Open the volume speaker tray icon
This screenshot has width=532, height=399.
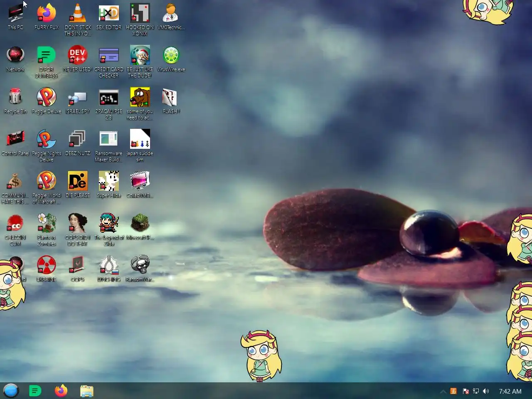point(486,391)
